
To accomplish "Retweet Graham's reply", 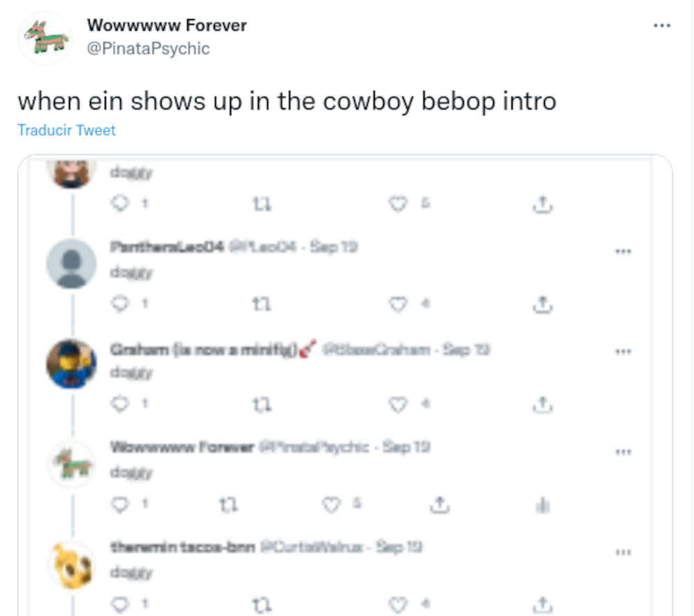I will [x=262, y=404].
